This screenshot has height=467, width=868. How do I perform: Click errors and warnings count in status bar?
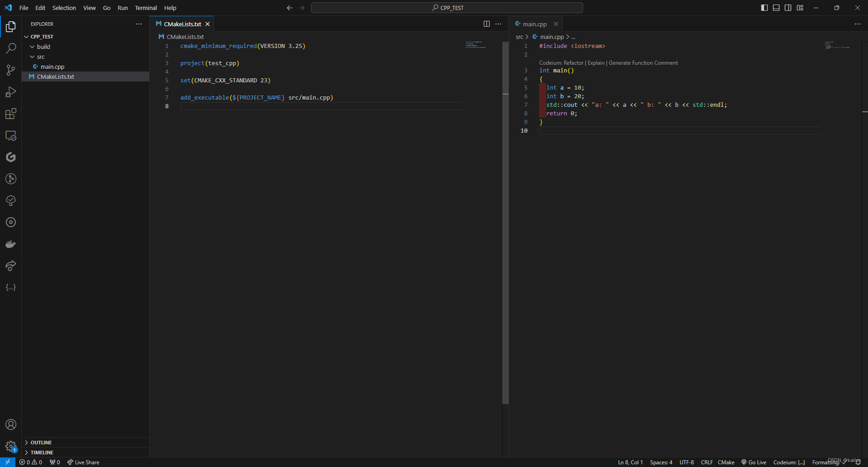(x=31, y=462)
